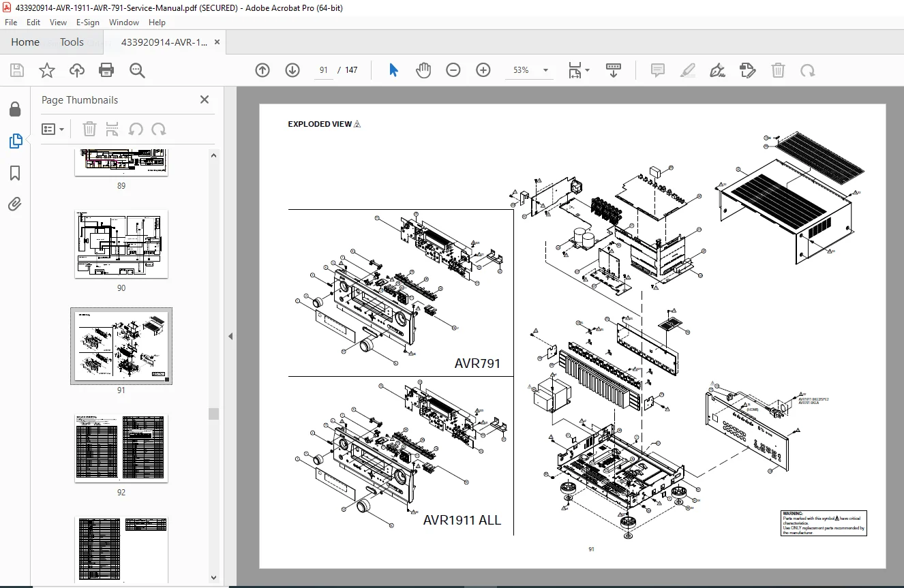Select the 433920914-AVR-1... document tab

164,42
